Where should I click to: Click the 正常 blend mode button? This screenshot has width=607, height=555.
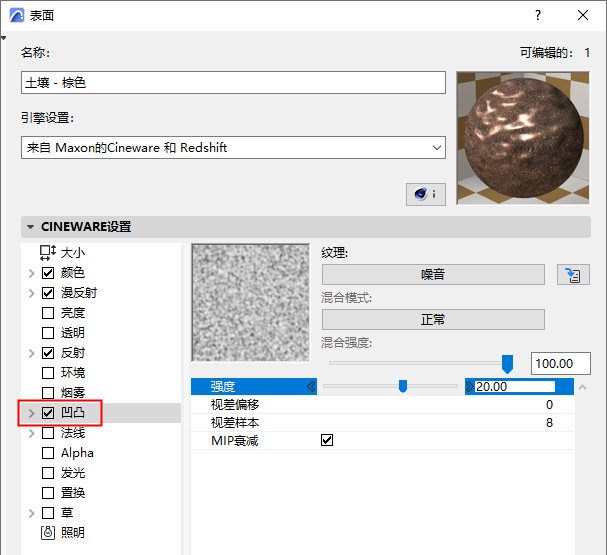tap(433, 320)
